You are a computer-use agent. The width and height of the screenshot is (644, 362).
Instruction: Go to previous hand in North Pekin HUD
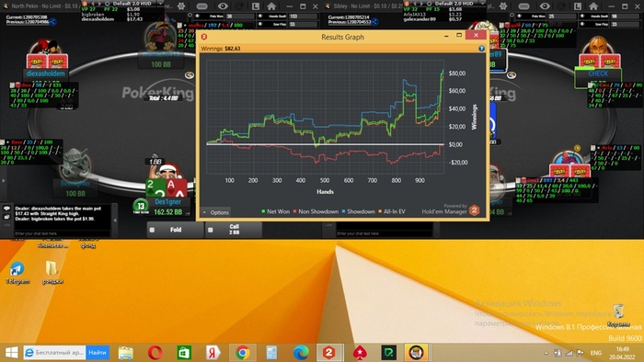(93, 4)
